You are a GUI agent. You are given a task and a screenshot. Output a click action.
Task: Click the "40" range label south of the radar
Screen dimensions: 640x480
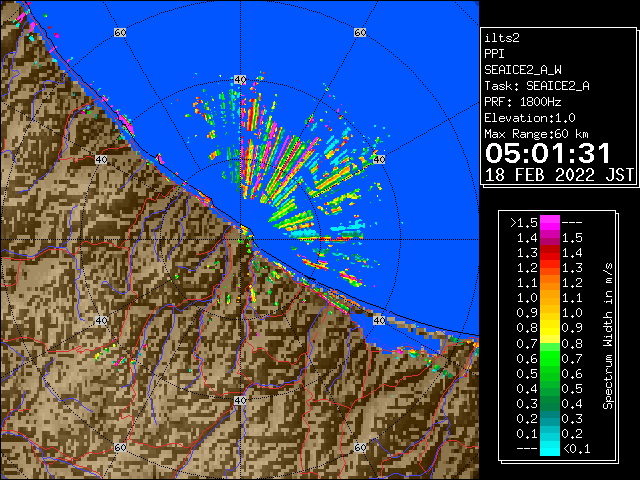pos(240,400)
